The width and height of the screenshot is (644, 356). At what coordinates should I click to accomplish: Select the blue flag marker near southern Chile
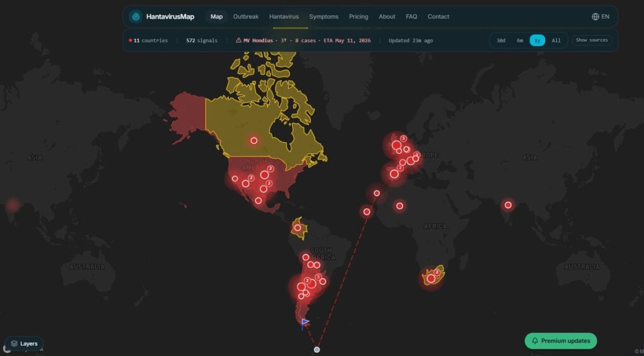tap(305, 323)
